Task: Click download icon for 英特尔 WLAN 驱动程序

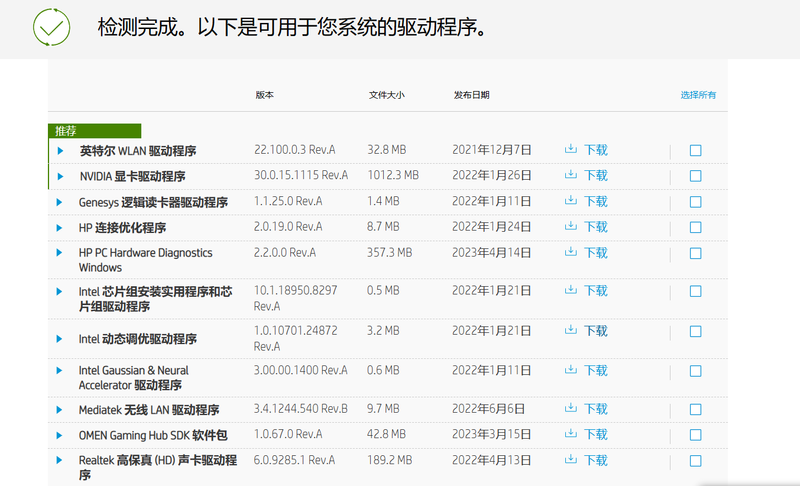Action: pos(571,150)
